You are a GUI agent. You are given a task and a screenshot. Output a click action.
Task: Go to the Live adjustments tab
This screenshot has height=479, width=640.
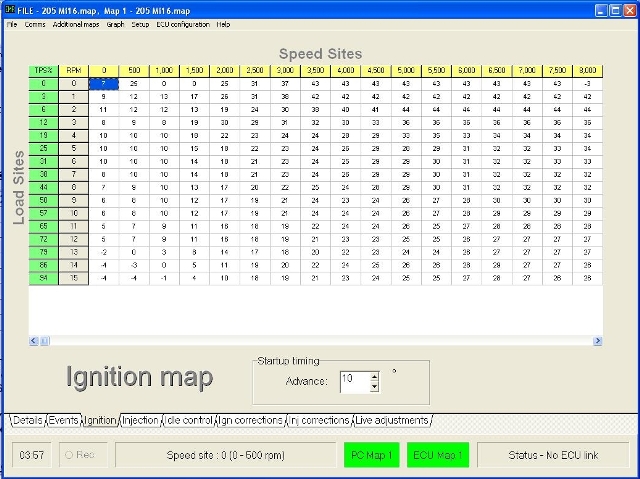[392, 421]
